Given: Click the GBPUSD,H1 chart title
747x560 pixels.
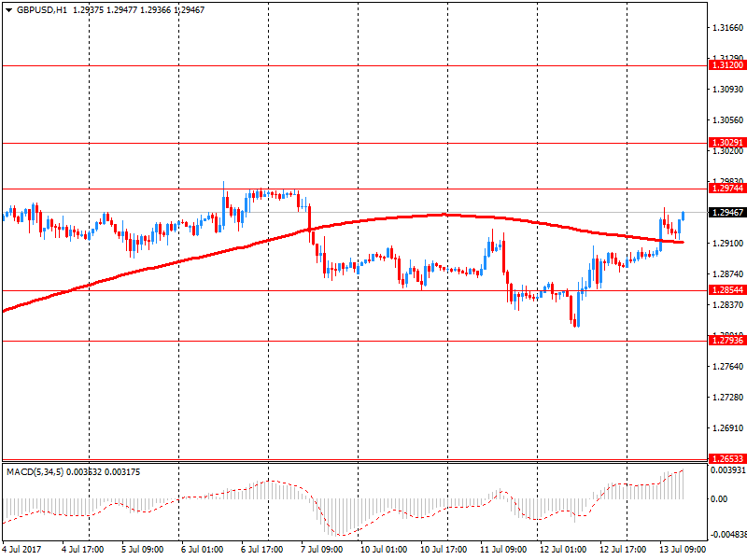Looking at the screenshot, I should [x=42, y=10].
